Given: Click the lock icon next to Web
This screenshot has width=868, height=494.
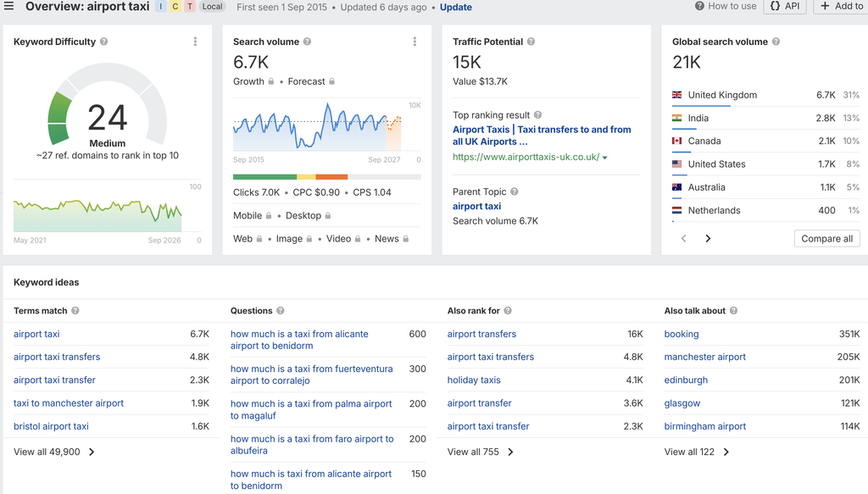Looking at the screenshot, I should tap(259, 239).
